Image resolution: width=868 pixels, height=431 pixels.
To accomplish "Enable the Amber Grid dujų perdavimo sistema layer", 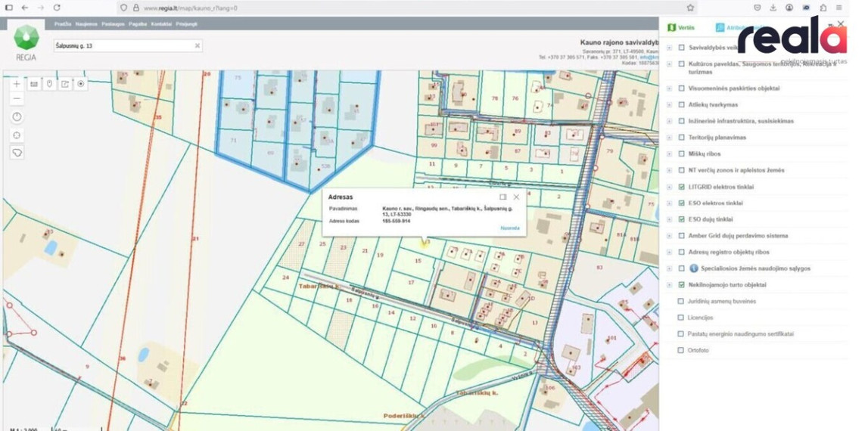I will [x=681, y=236].
